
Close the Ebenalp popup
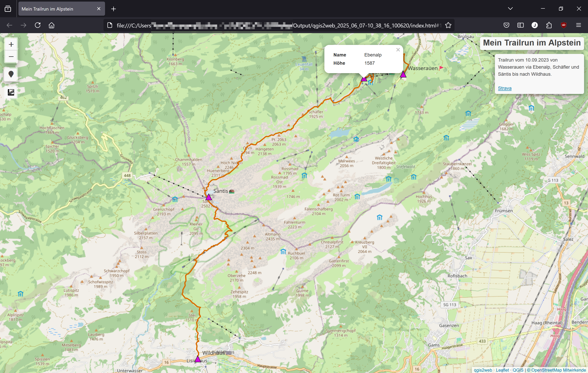coord(398,50)
